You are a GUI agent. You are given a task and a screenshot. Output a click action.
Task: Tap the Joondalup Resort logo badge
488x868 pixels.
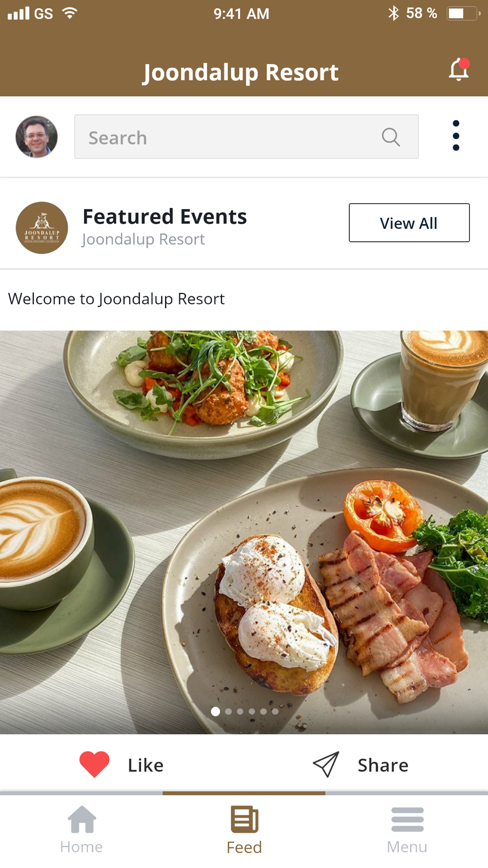tap(42, 227)
